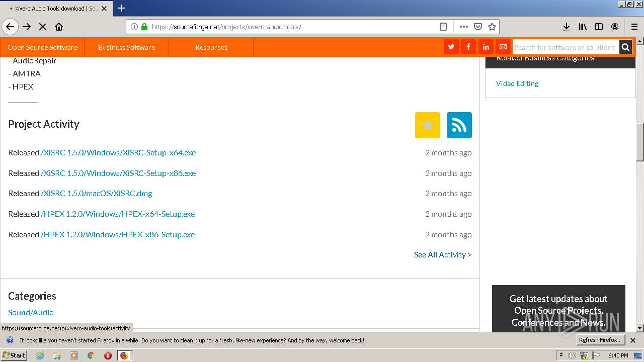The image size is (644, 362).
Task: Open XiSRC-Setup-x86.exe release link
Action: point(118,173)
